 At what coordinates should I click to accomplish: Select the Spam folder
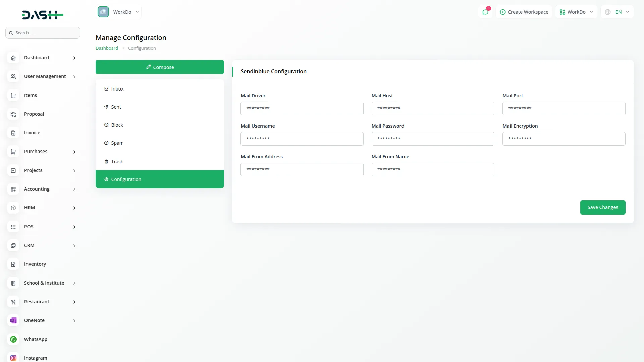coord(117,143)
